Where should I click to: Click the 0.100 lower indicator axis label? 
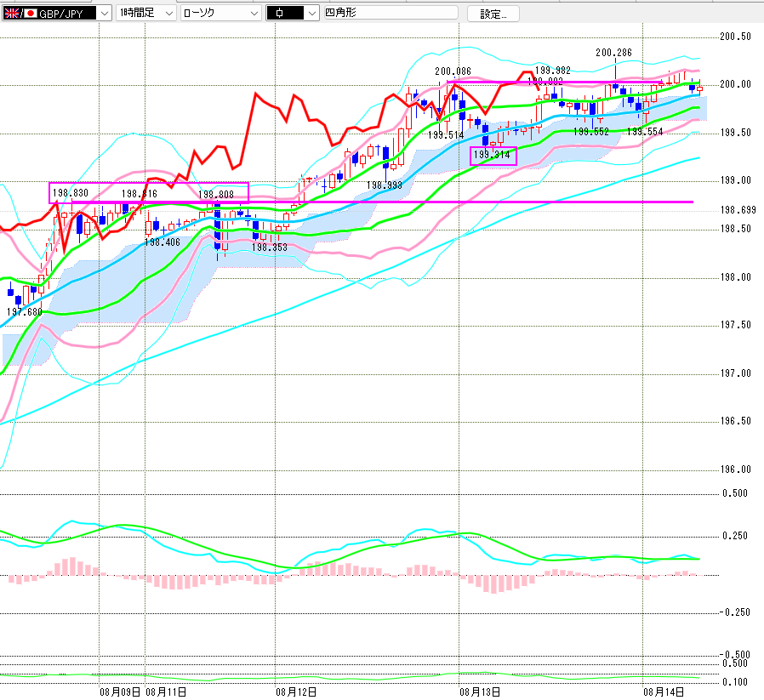[735, 682]
